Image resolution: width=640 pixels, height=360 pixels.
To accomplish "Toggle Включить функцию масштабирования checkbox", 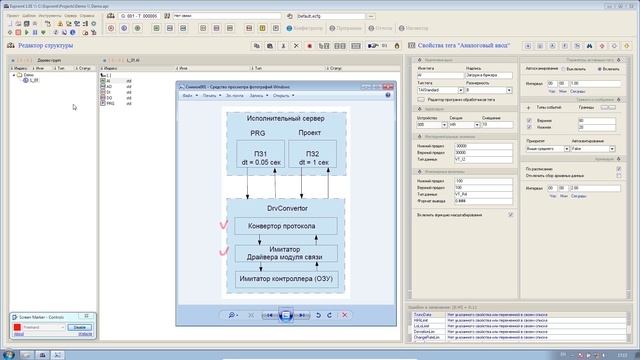I will (x=511, y=215).
